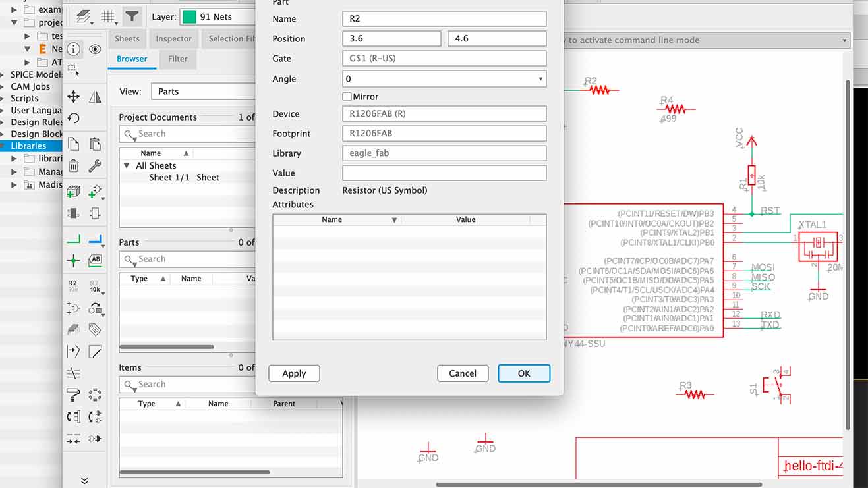Click the Parts search field
Image resolution: width=868 pixels, height=488 pixels.
click(187, 259)
